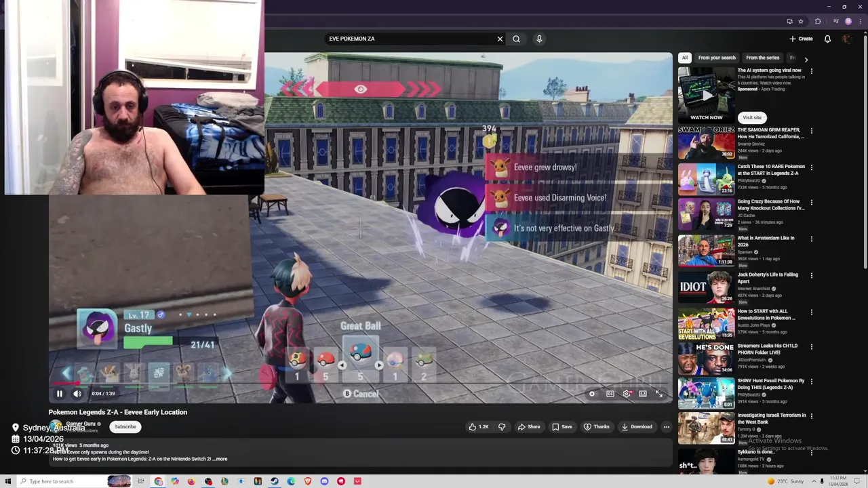This screenshot has height=488, width=868.
Task: Open Investigating Israeli Terrorism video title
Action: 772,418
